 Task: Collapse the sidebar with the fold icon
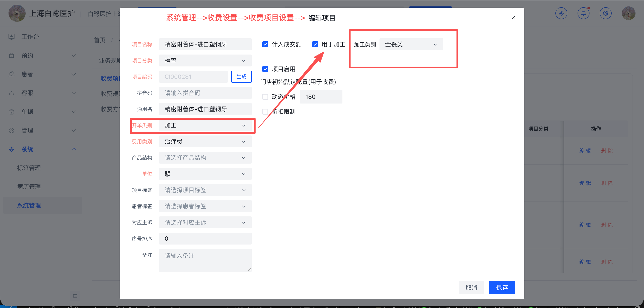pyautogui.click(x=75, y=296)
